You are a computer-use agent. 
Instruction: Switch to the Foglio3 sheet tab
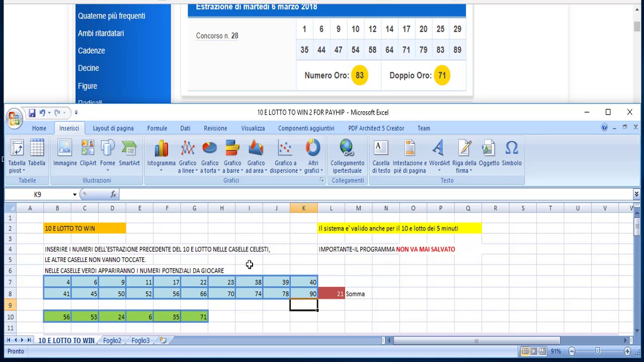point(141,340)
